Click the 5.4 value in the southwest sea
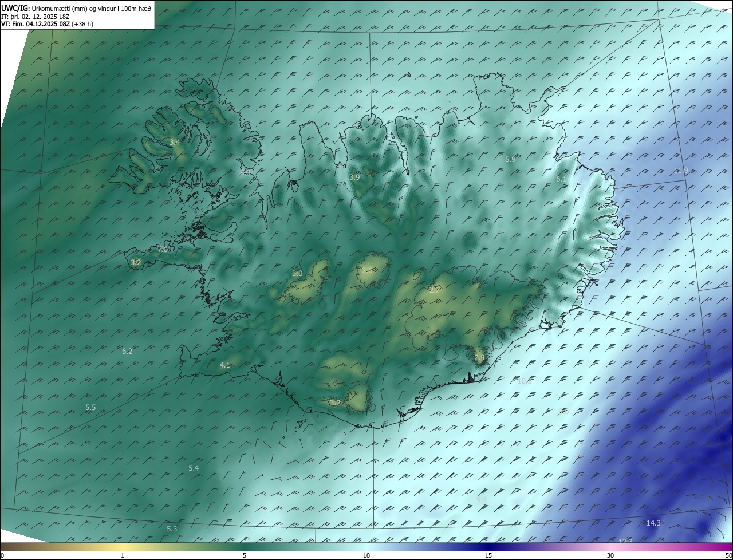The width and height of the screenshot is (733, 560). tap(194, 468)
